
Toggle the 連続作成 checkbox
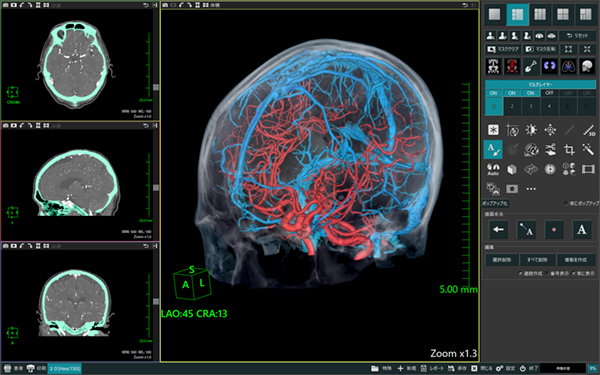520,273
